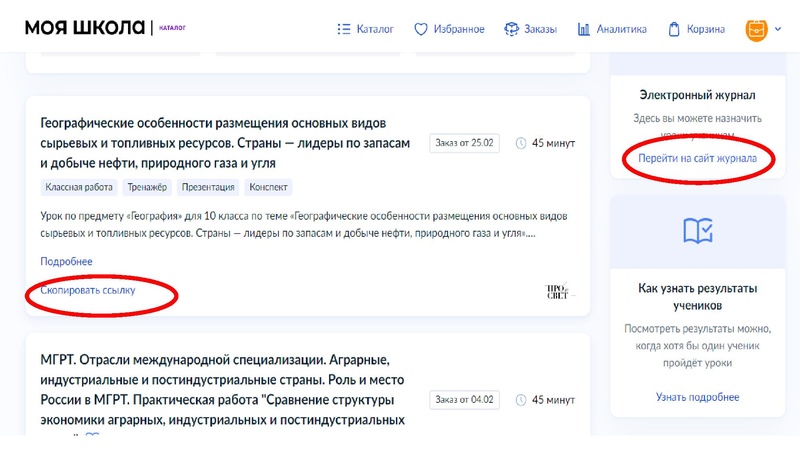Click the Корзина bag icon

point(674,29)
